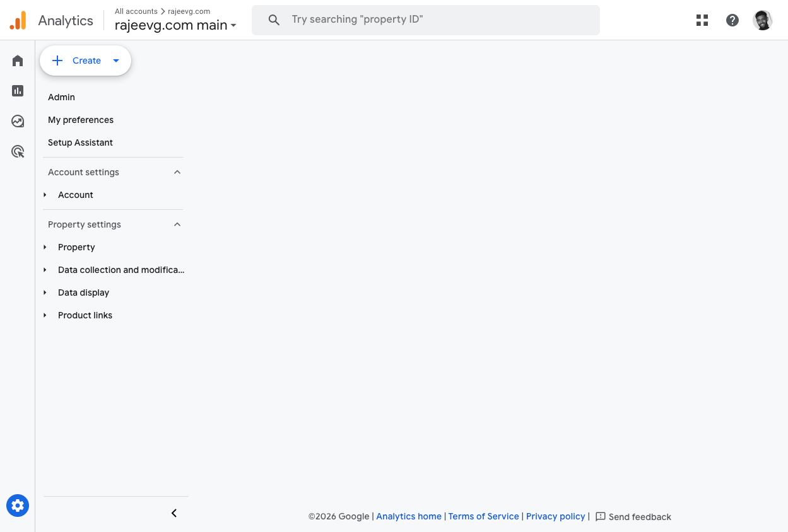The height and width of the screenshot is (532, 788).
Task: Expand the Property tree item
Action: tap(45, 247)
